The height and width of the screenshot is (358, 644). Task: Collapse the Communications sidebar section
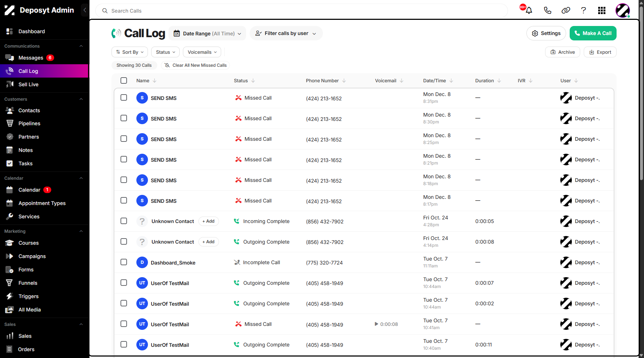click(81, 46)
